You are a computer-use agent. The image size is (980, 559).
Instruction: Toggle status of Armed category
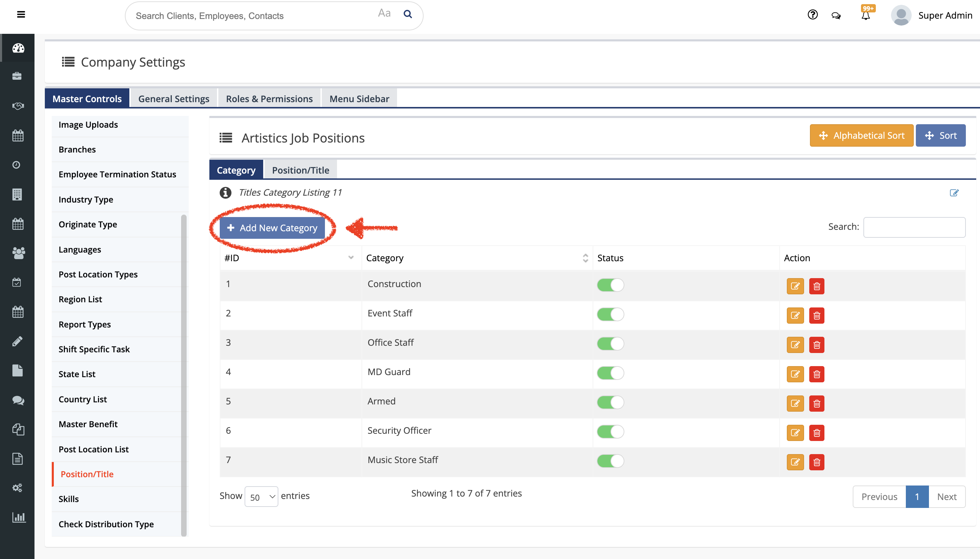[x=610, y=402]
